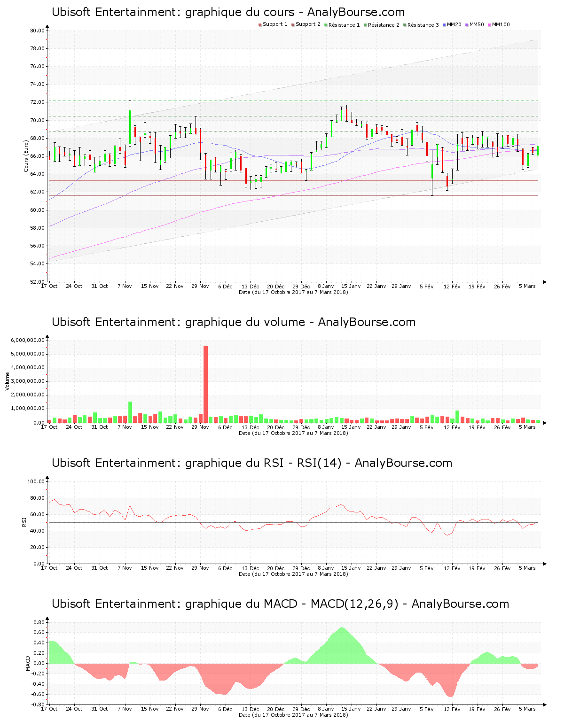Click the Résistance 2 legend swatch

[x=365, y=25]
